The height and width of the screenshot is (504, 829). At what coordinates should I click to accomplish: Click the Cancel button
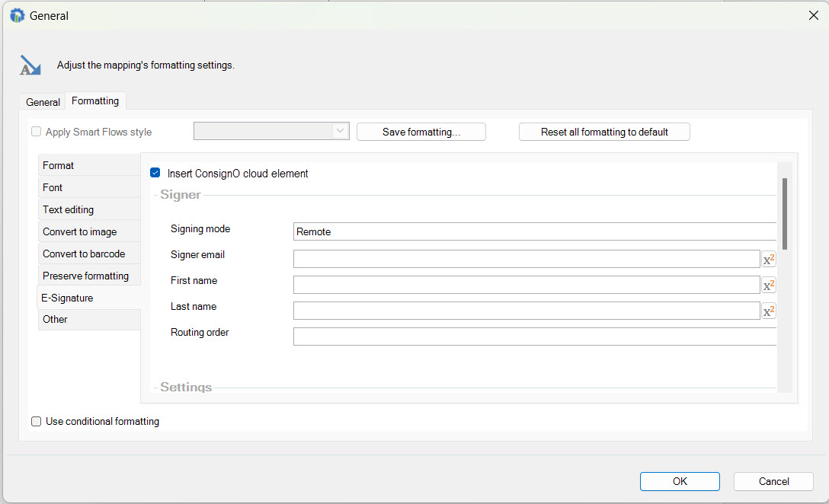coord(773,481)
